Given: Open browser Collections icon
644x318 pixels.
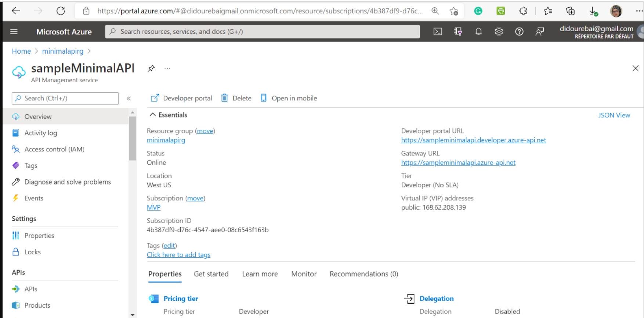Looking at the screenshot, I should pyautogui.click(x=570, y=11).
